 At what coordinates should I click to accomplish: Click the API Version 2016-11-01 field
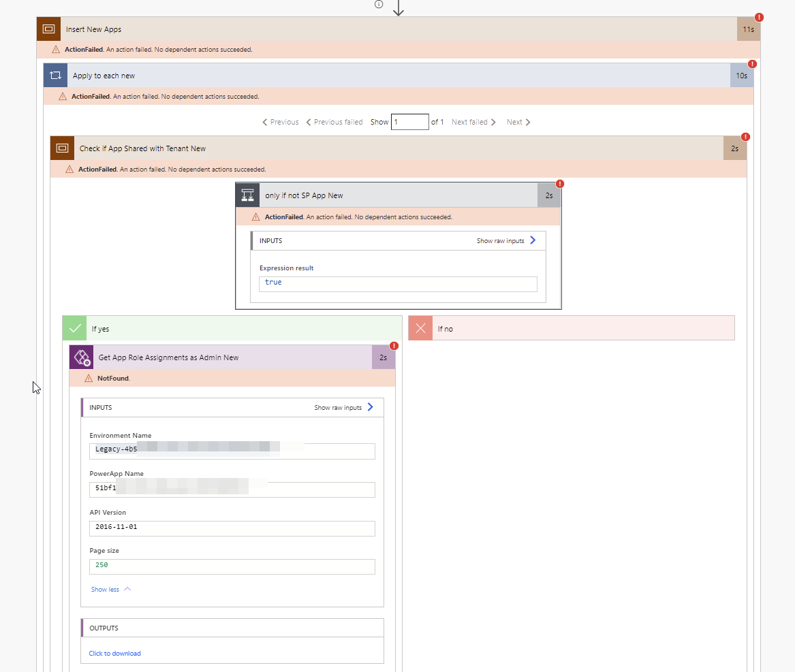click(232, 528)
